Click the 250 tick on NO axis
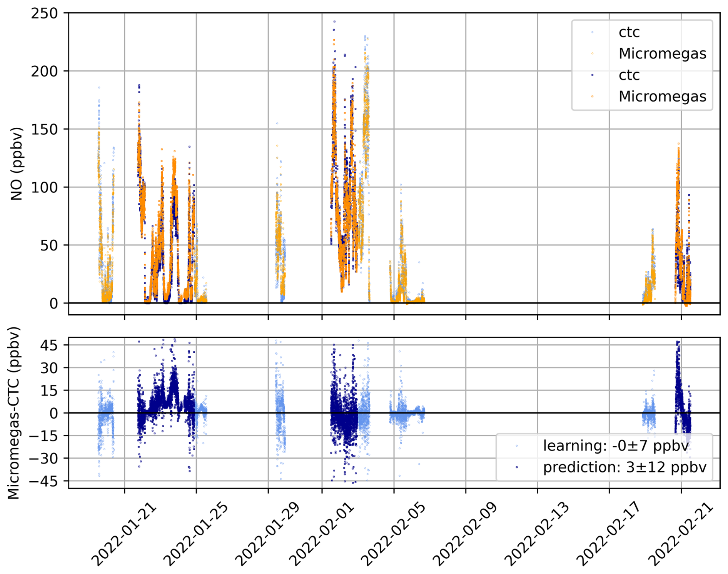The height and width of the screenshot is (574, 728). pos(44,13)
